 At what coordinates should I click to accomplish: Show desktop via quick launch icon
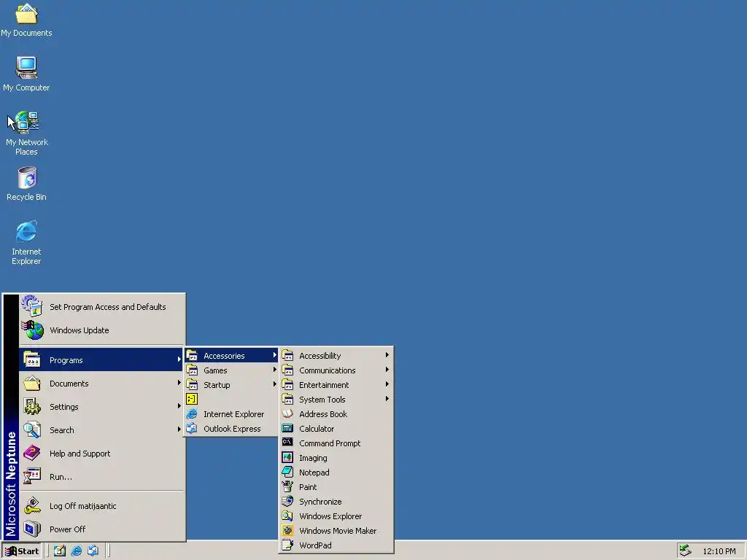[x=60, y=551]
